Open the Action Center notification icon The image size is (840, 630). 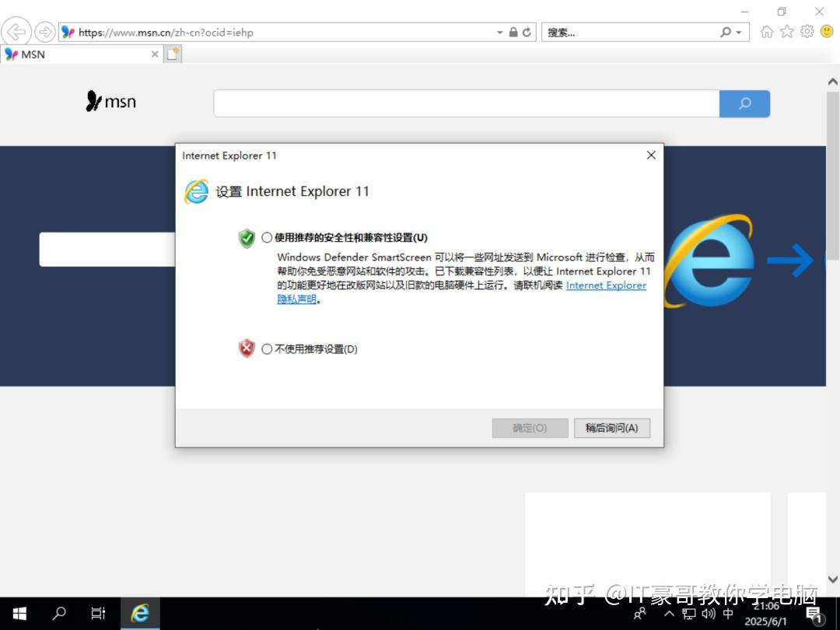pos(815,614)
